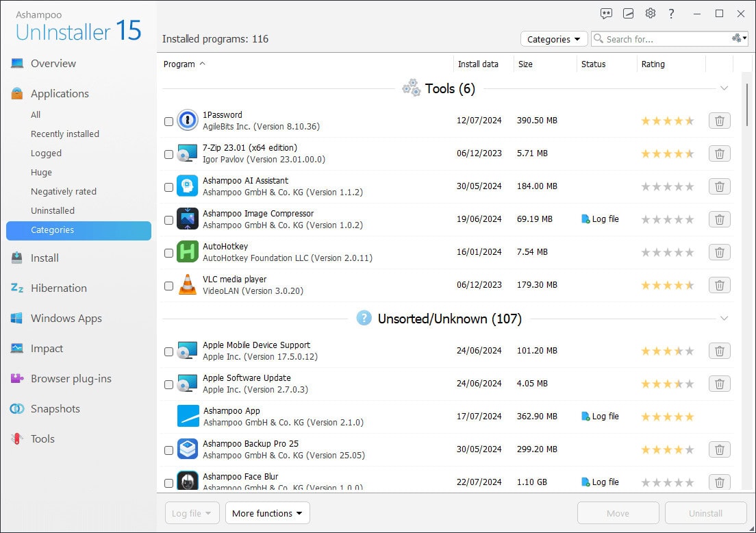Open Overview section
Image resolution: width=756 pixels, height=533 pixels.
(x=53, y=63)
